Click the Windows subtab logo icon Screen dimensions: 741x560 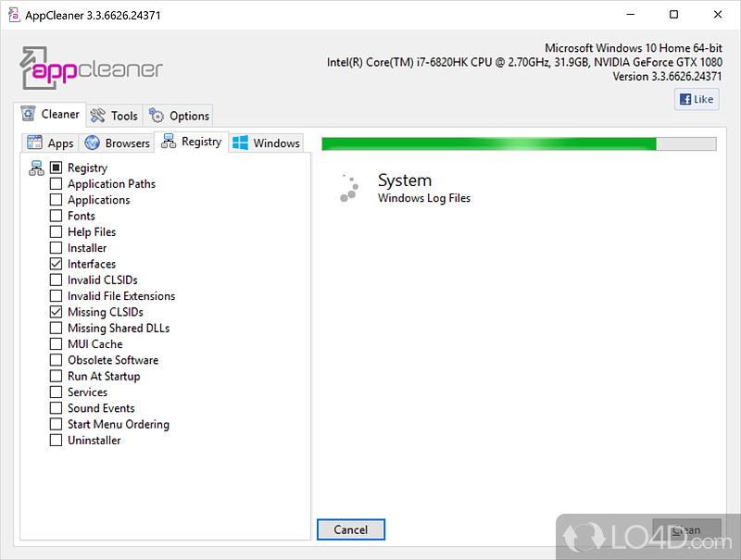tap(240, 143)
